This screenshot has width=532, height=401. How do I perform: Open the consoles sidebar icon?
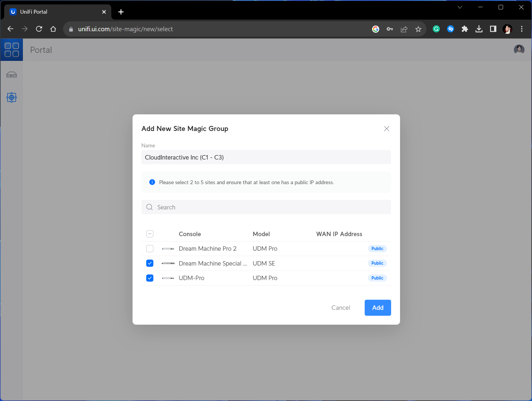pyautogui.click(x=12, y=75)
